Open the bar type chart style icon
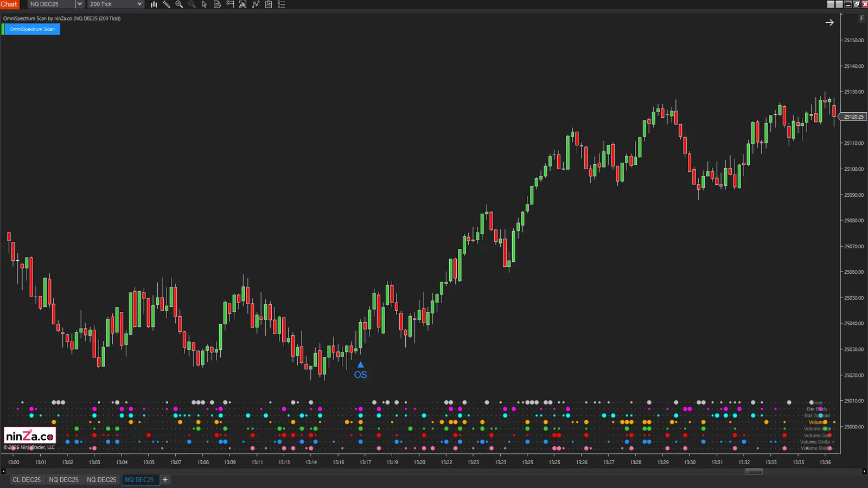The width and height of the screenshot is (868, 488). 154,4
